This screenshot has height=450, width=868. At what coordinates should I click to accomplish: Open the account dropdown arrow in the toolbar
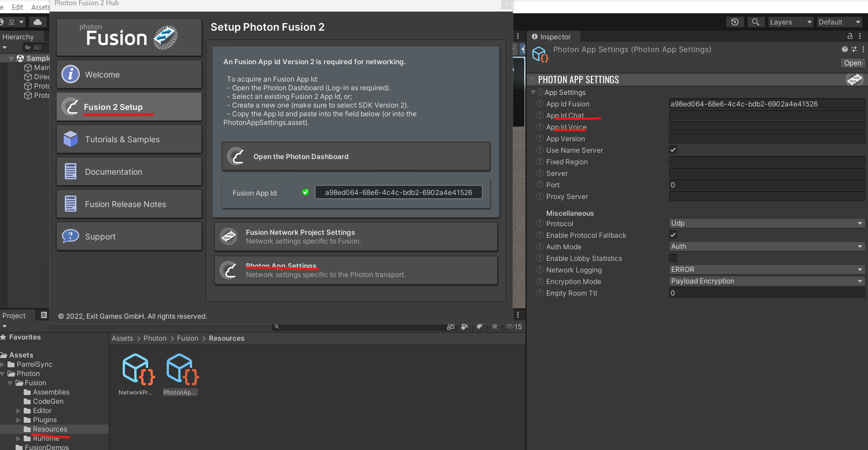(21, 22)
